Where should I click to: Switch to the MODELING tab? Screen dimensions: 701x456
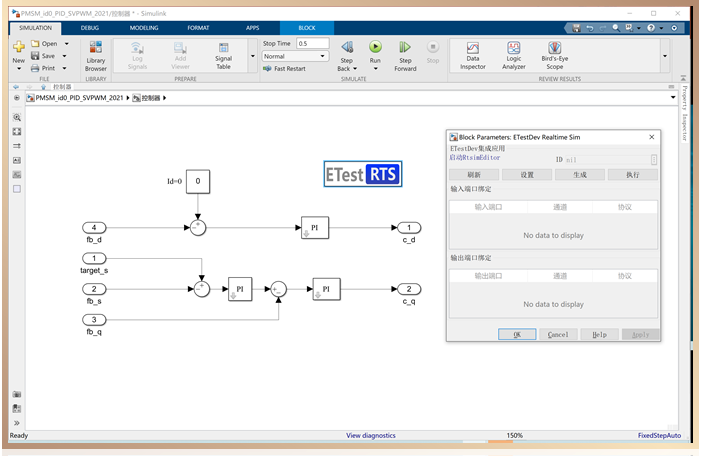click(x=144, y=28)
